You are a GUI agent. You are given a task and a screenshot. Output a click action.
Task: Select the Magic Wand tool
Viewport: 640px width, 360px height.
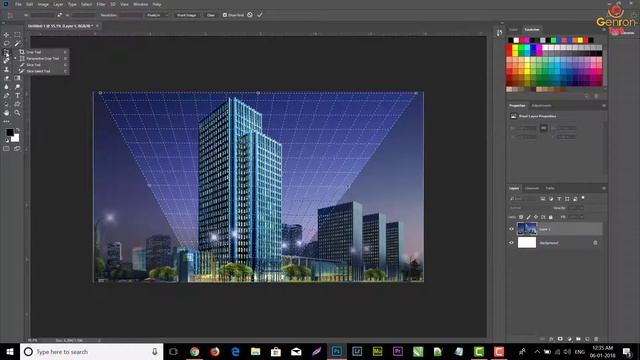17,44
